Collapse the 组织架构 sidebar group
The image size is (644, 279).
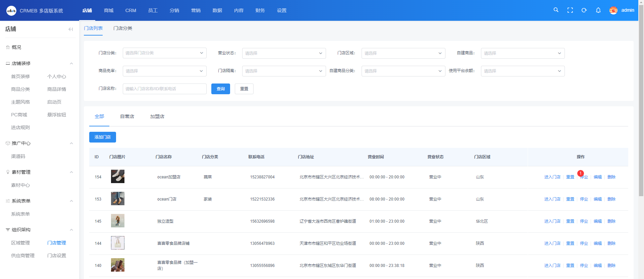(x=71, y=230)
